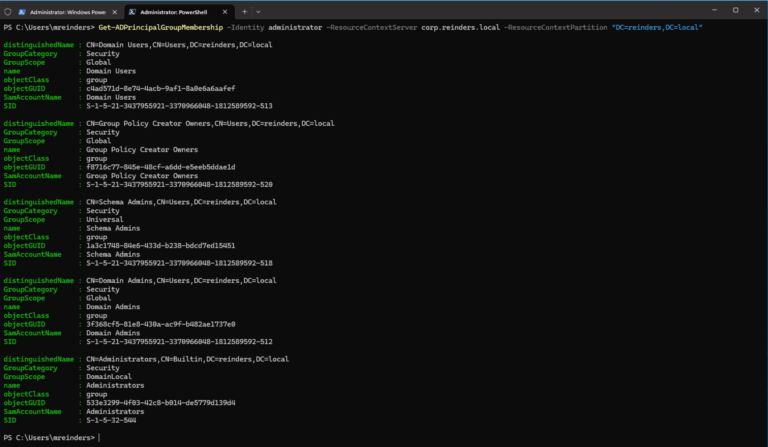Screen dimensions: 768x447
Task: Click the -ResourceContextServer parameter
Action: (x=371, y=27)
